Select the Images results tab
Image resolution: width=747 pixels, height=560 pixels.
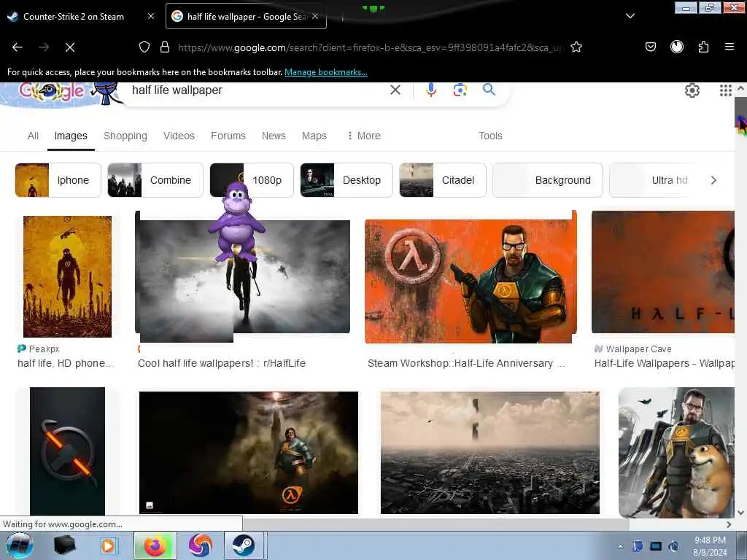(71, 136)
